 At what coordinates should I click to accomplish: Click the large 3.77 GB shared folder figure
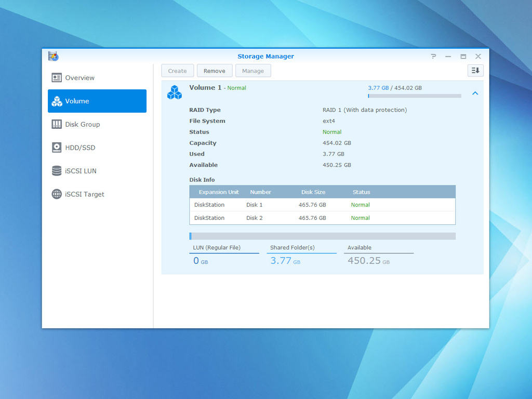[285, 261]
